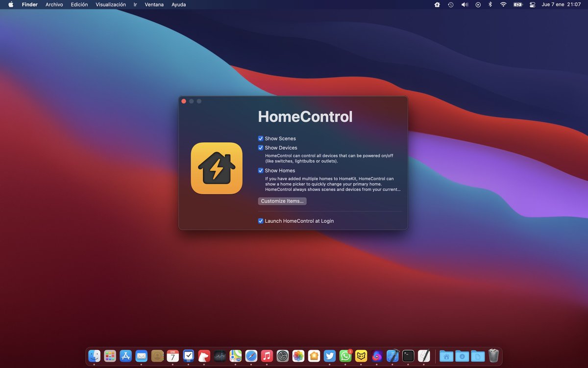Close the HomeControl preferences window

pos(184,101)
